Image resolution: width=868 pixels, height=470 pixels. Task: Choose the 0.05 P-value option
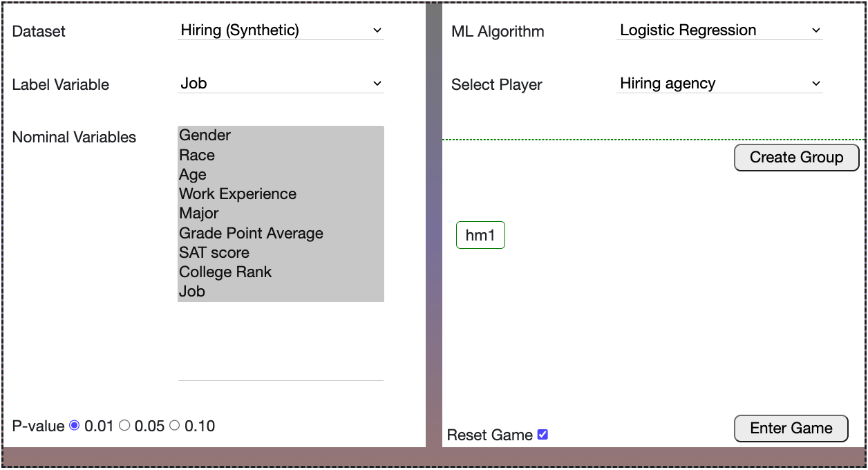(x=124, y=426)
